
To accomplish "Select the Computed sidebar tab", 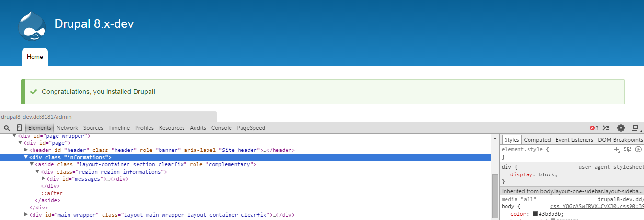I will point(537,140).
